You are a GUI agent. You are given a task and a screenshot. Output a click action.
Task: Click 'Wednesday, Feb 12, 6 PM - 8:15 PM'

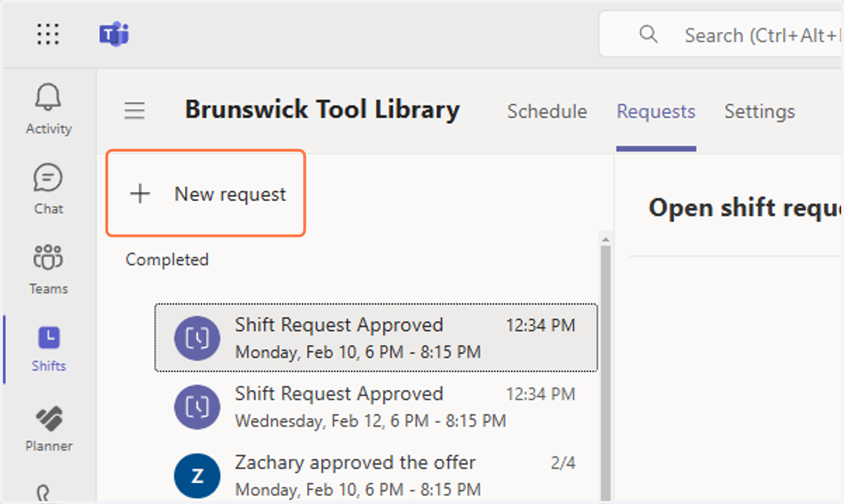point(371,421)
